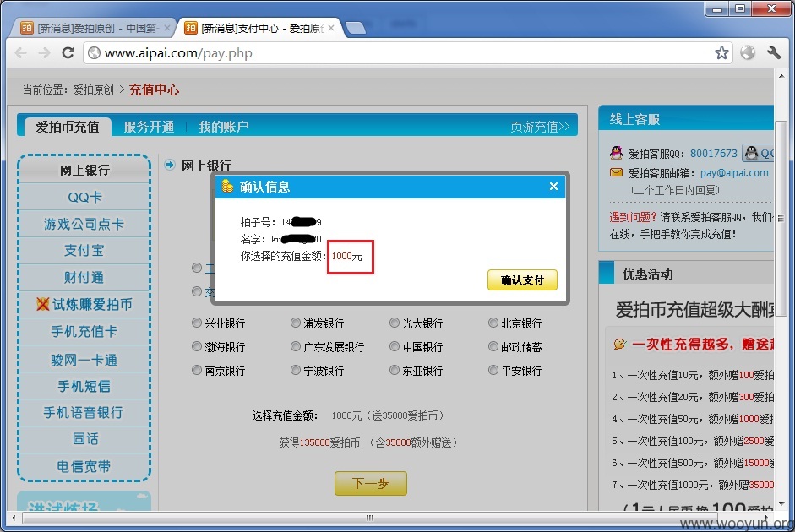Choose 游戏公司点卡 payment method
The image size is (795, 532).
pos(84,224)
